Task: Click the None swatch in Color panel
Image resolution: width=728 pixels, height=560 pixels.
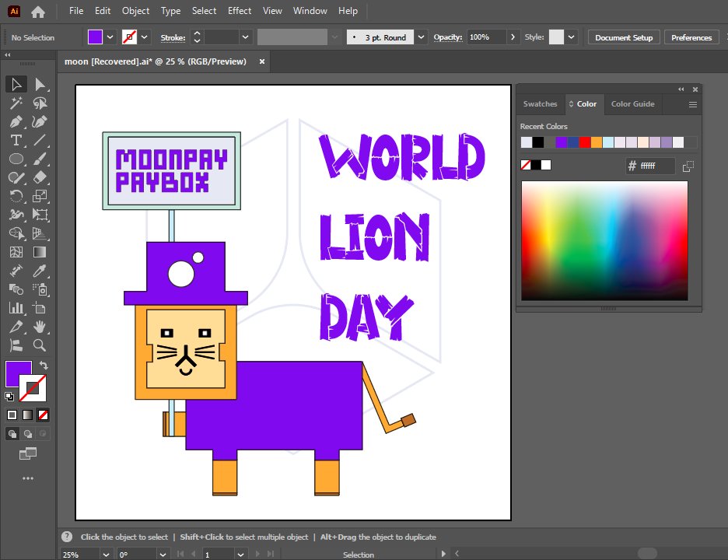Action: 526,165
